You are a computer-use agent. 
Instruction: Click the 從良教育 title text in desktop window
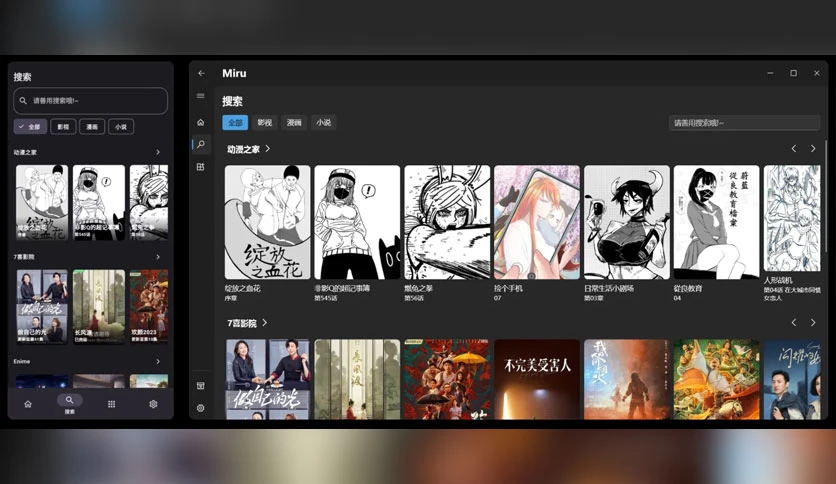(688, 288)
